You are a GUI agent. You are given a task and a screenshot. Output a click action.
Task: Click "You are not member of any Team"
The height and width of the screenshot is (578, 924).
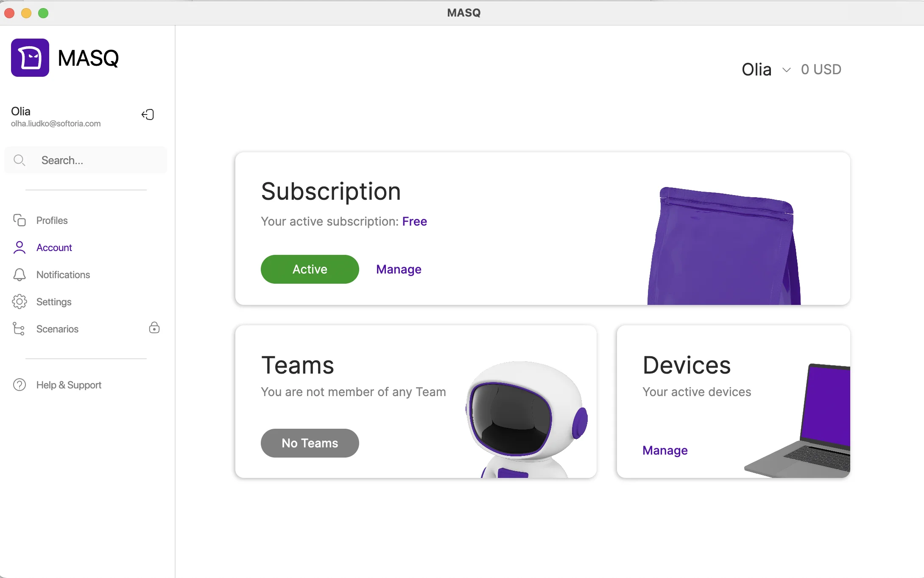coord(353,392)
